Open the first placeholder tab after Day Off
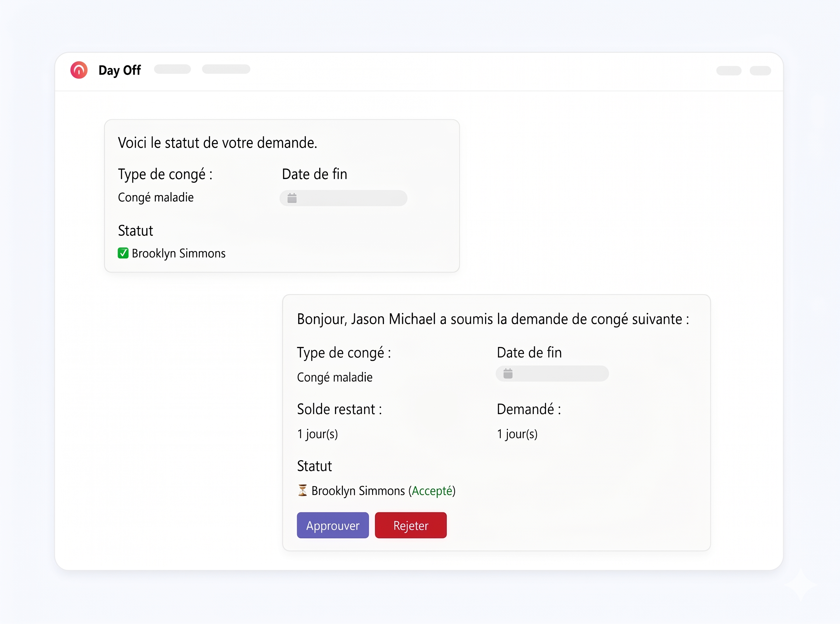 [x=172, y=69]
